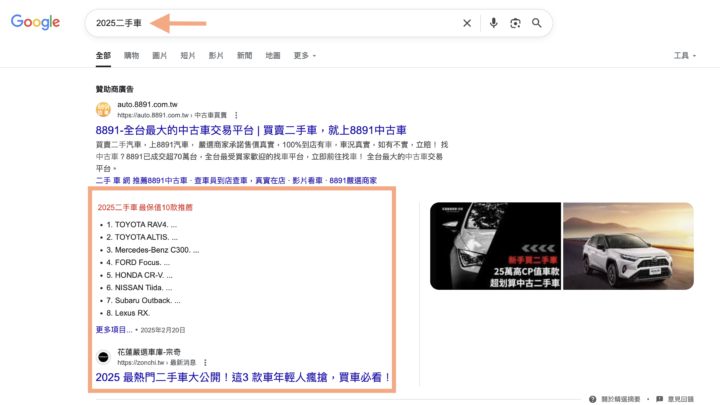Open three-dot menu beside the zonchi.tw result
Screen dimensions: 720x405
tap(206, 361)
